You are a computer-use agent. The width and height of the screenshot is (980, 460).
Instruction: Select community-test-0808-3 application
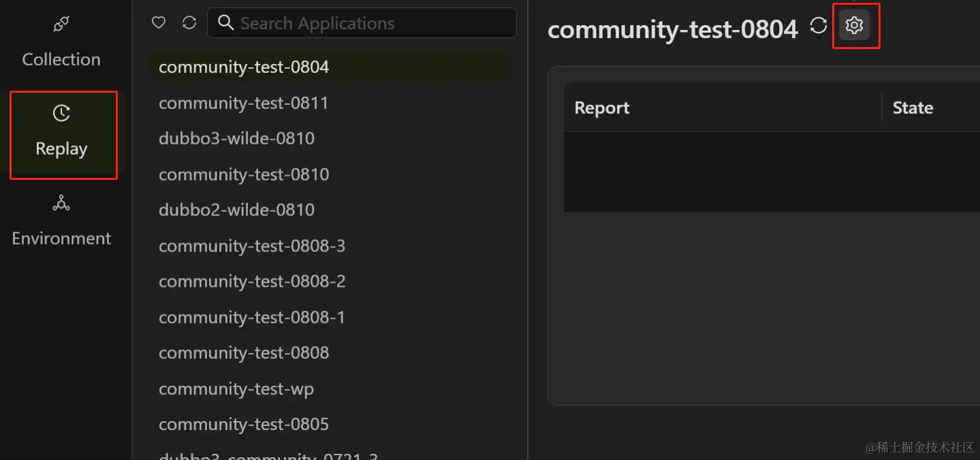tap(330, 246)
